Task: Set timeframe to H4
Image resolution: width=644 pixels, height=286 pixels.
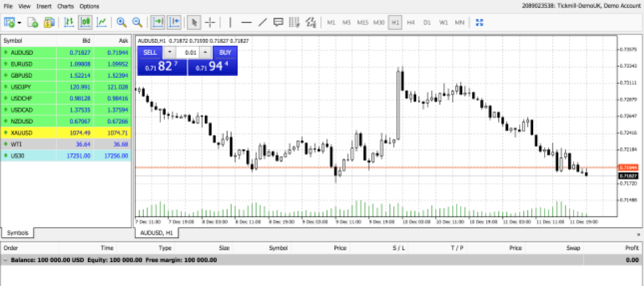Action: (x=411, y=22)
